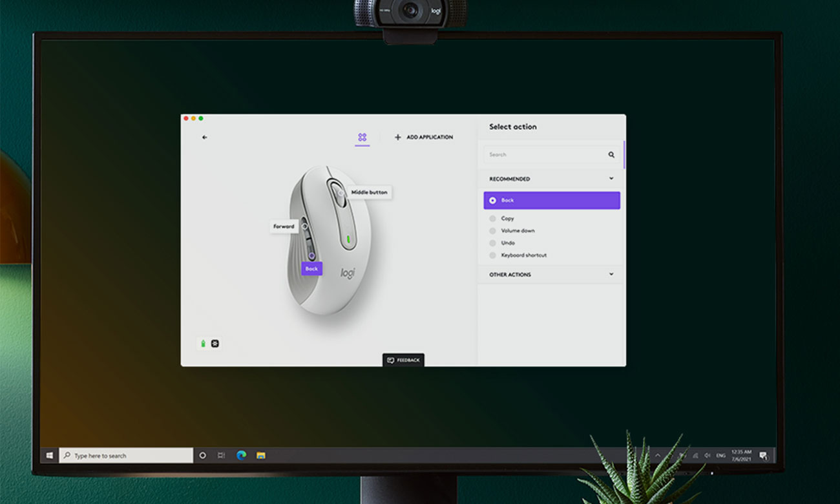
Task: Open the Feedback button
Action: (x=403, y=360)
